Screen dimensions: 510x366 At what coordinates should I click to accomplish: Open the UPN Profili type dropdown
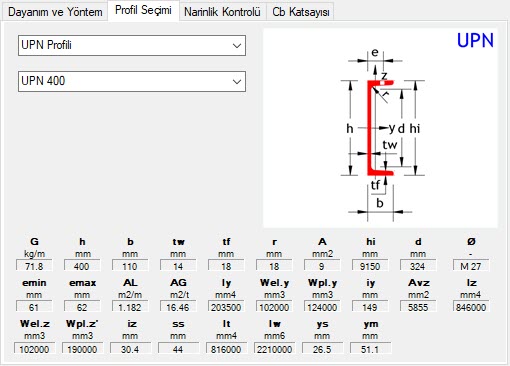(x=132, y=45)
